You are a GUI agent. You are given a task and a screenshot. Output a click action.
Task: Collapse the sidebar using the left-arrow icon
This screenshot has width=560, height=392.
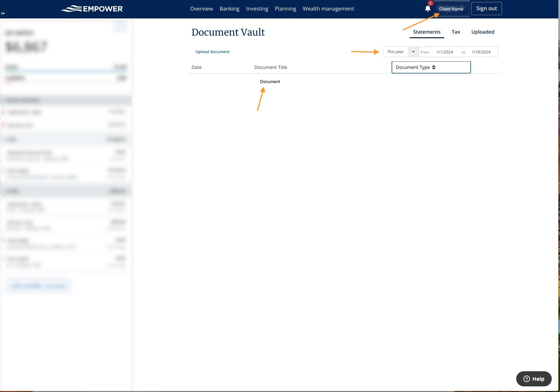[3, 13]
